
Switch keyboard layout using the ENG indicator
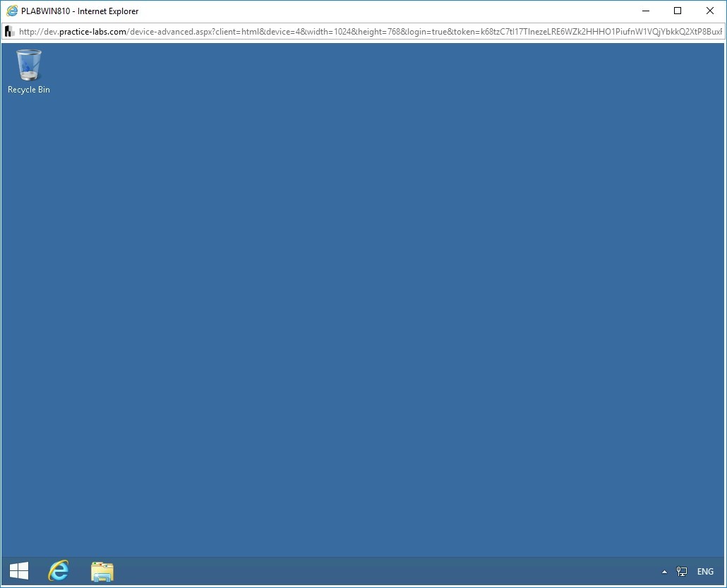704,571
